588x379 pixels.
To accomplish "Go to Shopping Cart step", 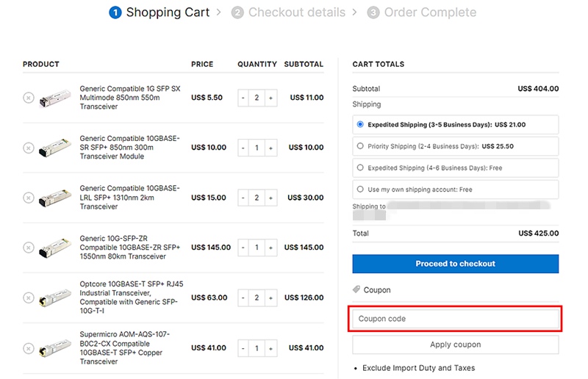I will (x=159, y=12).
